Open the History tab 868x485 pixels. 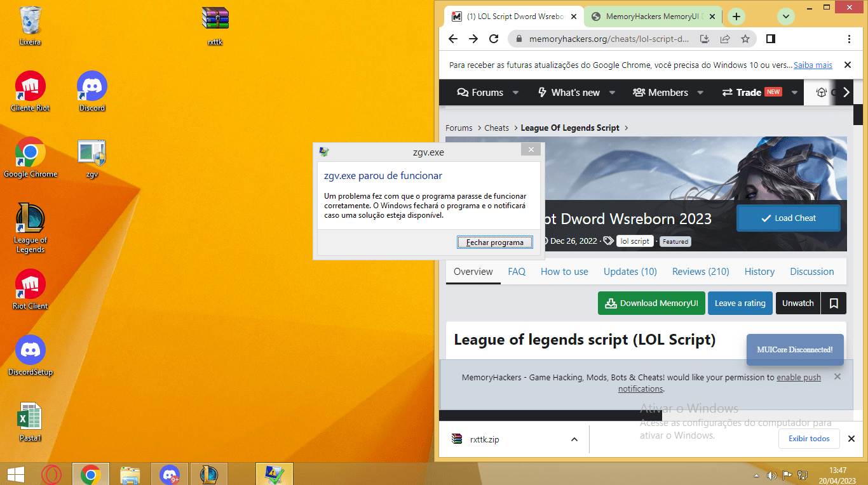pos(759,272)
